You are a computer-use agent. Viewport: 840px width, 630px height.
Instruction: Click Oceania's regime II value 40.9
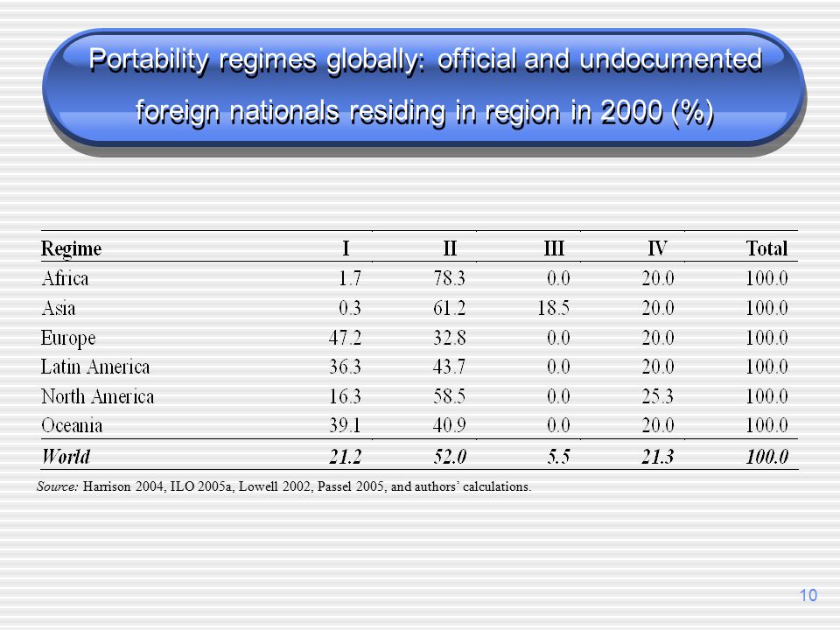pos(450,425)
